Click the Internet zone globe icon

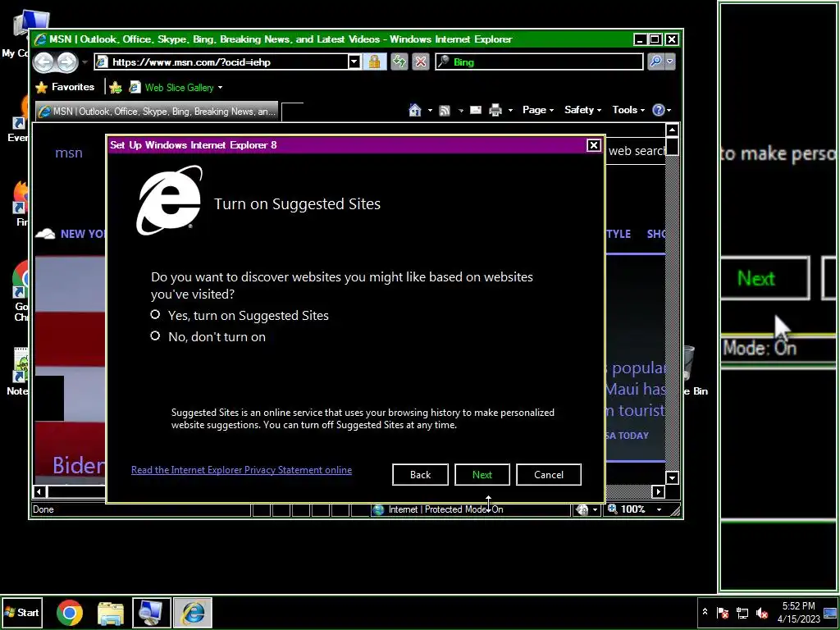378,509
